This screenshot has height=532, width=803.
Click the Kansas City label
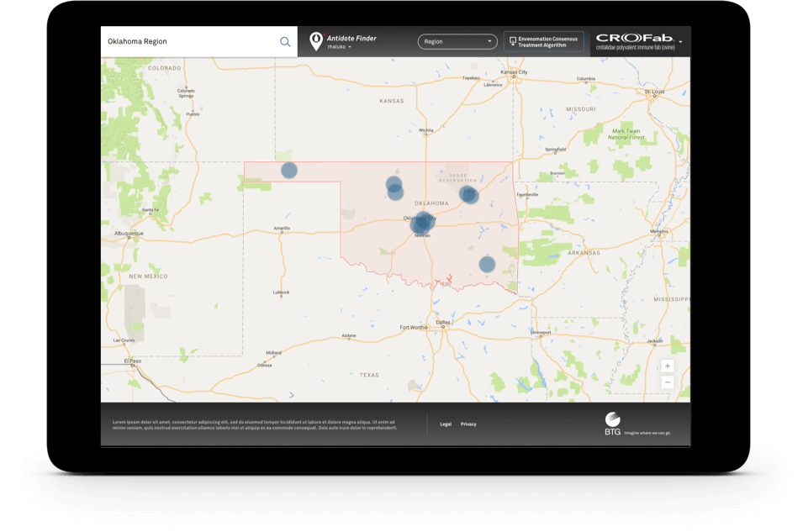(x=514, y=72)
